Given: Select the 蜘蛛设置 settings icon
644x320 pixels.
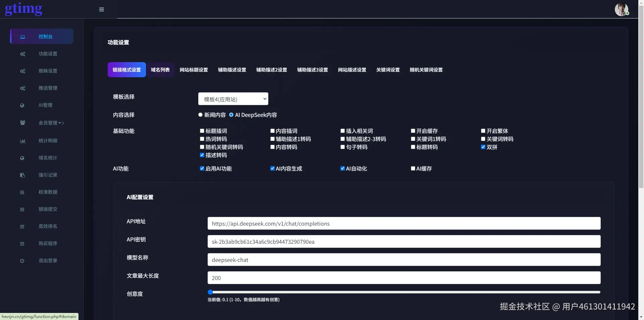Looking at the screenshot, I should coord(22,71).
